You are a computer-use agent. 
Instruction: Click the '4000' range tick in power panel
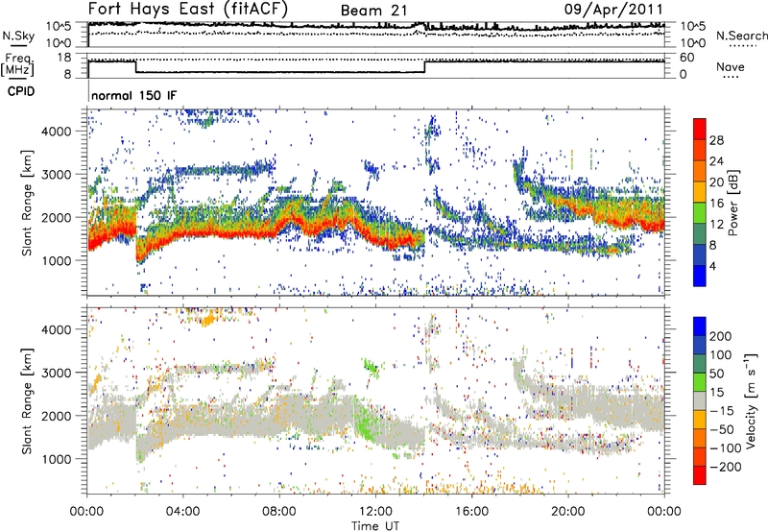(x=56, y=132)
